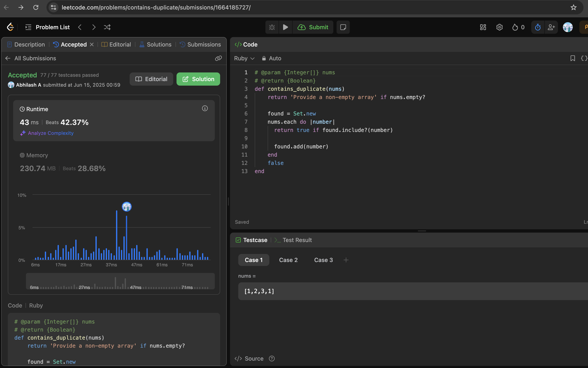Click the timer stopwatch icon
The image size is (588, 368).
(538, 27)
